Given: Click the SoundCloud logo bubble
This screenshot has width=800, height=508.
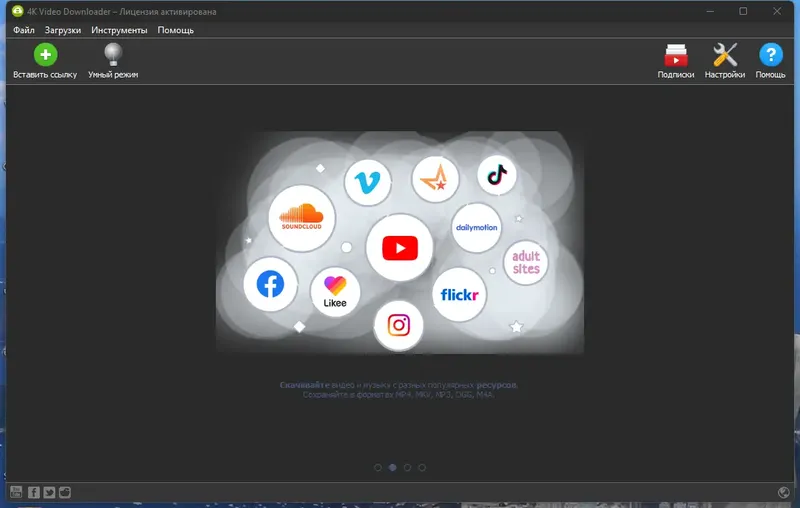Looking at the screenshot, I should tap(302, 218).
